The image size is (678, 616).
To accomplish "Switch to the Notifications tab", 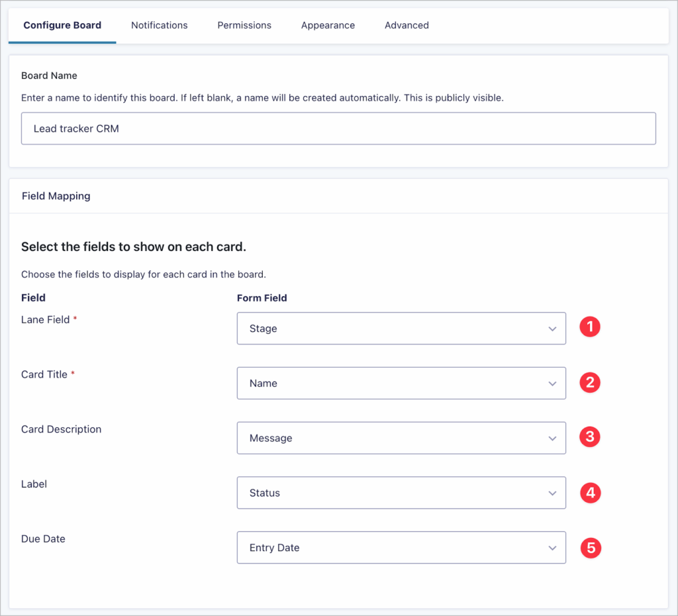I will [x=159, y=25].
